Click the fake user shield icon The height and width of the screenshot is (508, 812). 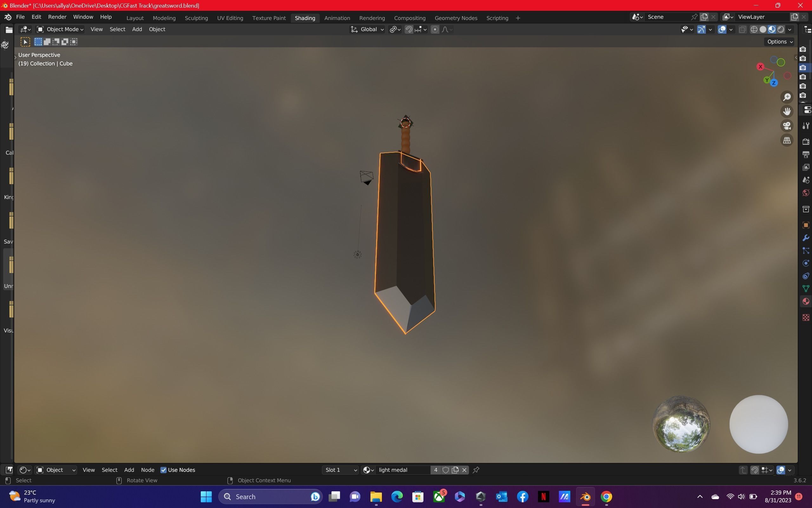(446, 470)
